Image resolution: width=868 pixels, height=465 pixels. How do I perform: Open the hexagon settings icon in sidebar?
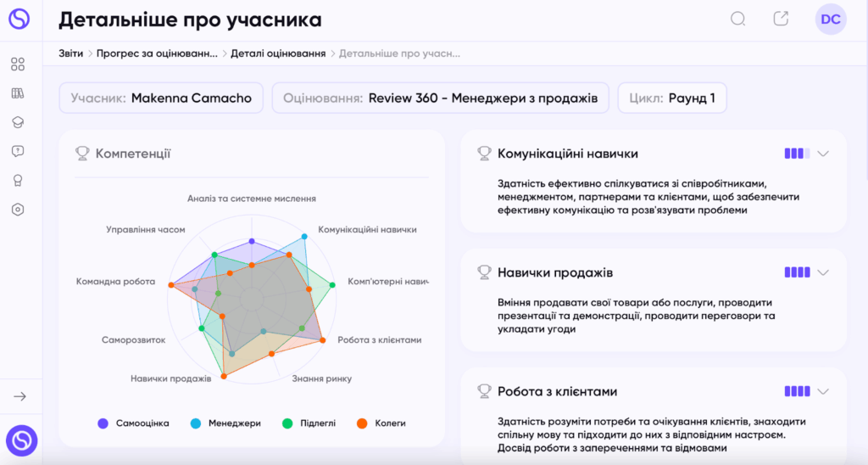18,210
